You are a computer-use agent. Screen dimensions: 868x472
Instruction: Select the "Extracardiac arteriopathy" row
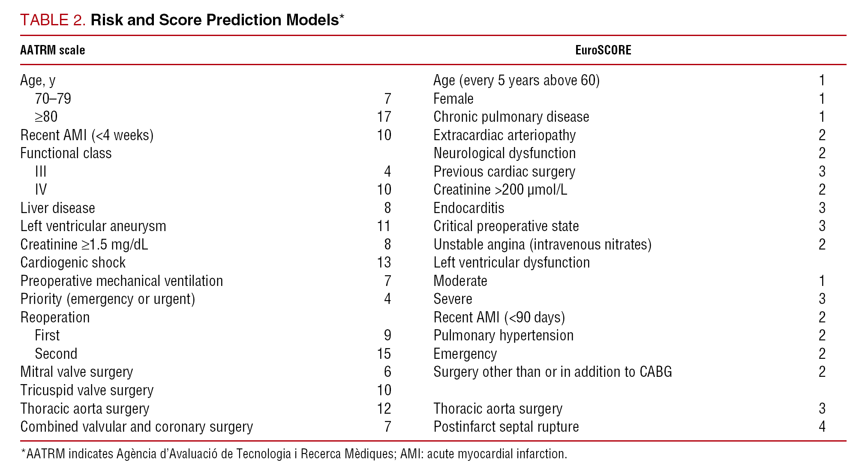point(505,135)
